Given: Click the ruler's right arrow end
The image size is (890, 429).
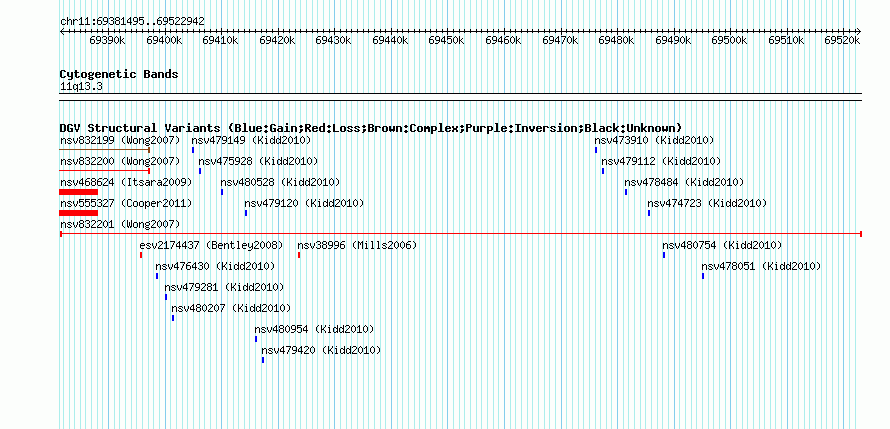Looking at the screenshot, I should 860,31.
